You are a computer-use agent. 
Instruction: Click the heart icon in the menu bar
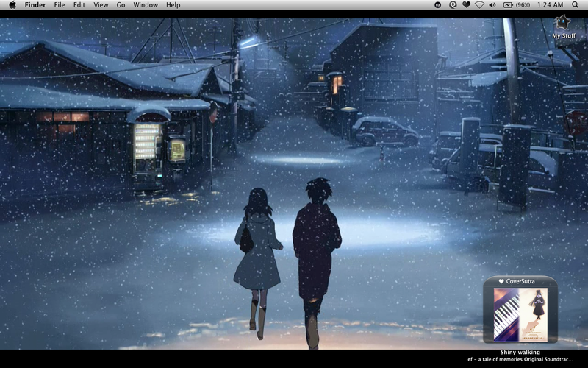click(466, 5)
